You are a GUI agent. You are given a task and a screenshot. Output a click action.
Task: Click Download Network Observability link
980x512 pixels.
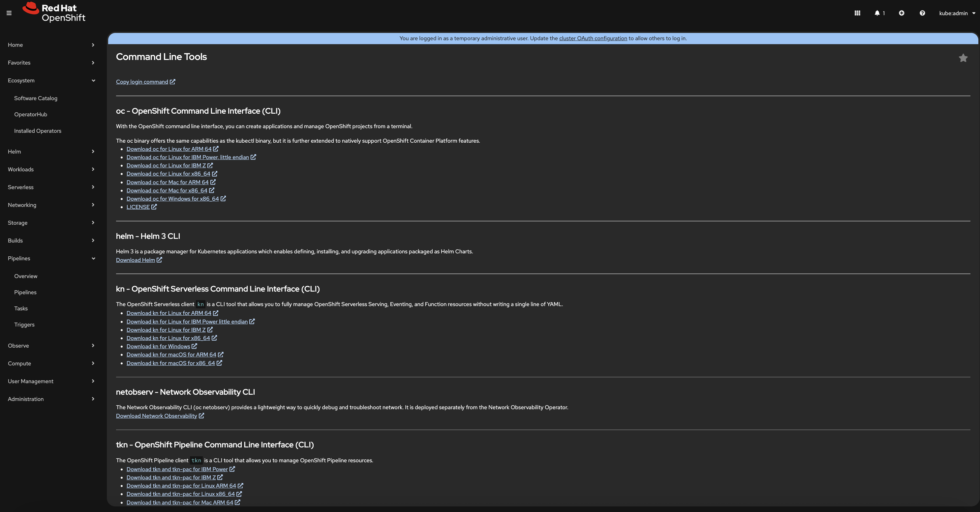click(x=156, y=416)
